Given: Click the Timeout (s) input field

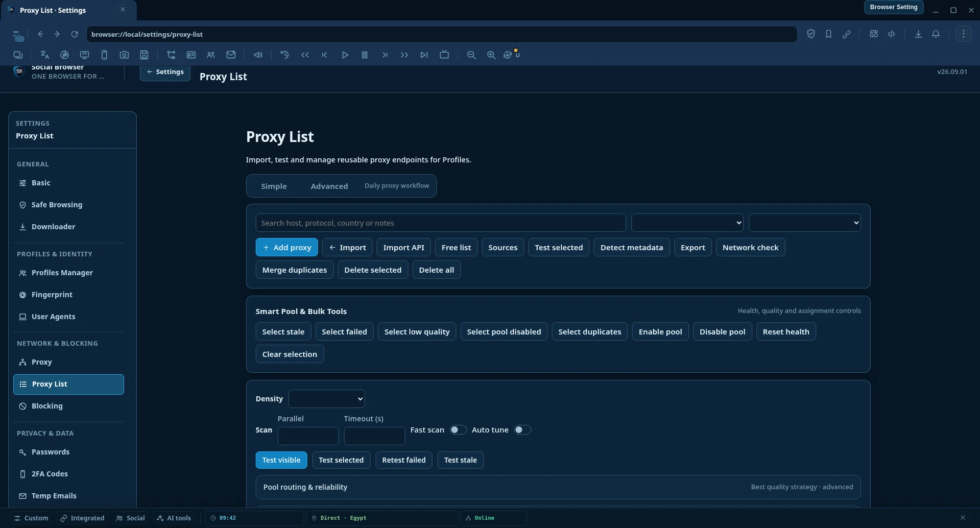Looking at the screenshot, I should click(x=374, y=436).
